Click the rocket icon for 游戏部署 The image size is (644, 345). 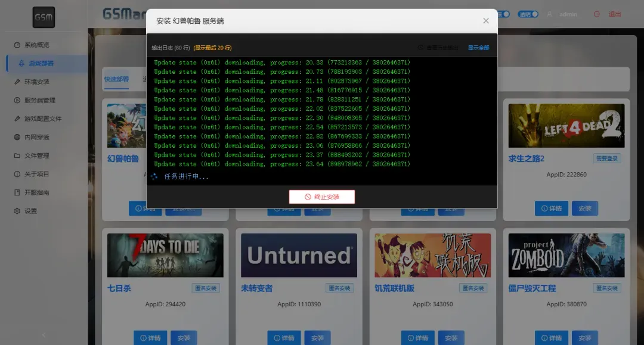21,63
